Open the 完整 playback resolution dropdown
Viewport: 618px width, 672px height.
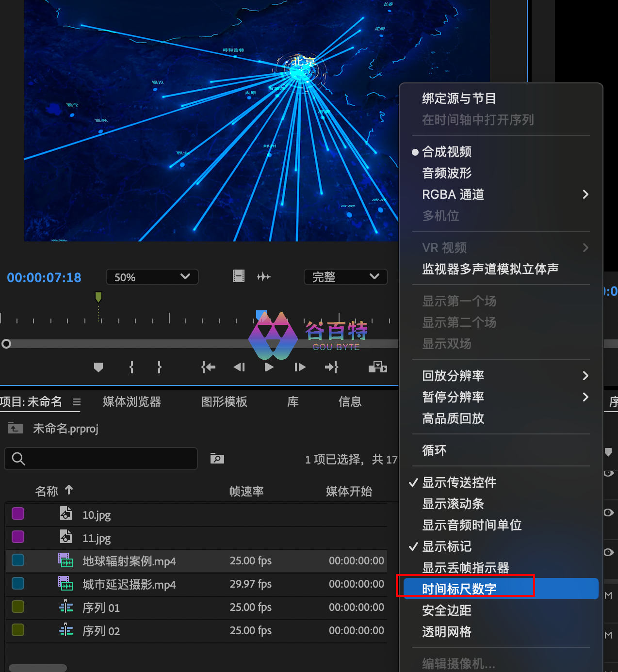(345, 277)
